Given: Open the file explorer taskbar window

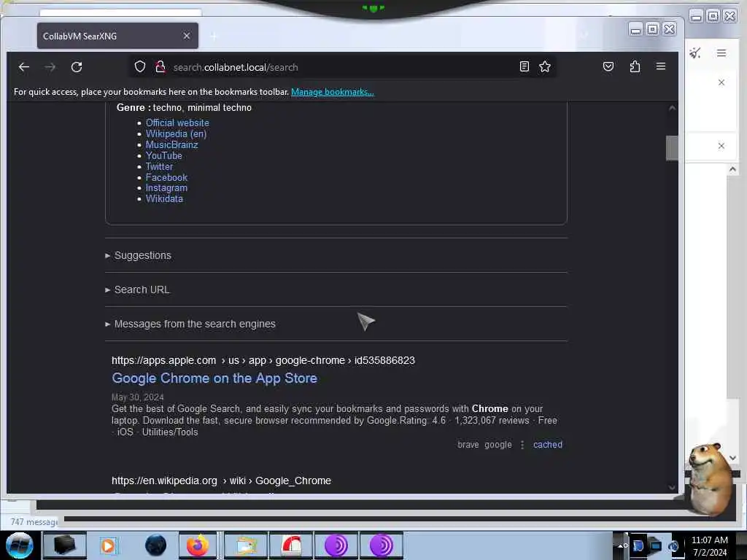Looking at the screenshot, I should 246,545.
